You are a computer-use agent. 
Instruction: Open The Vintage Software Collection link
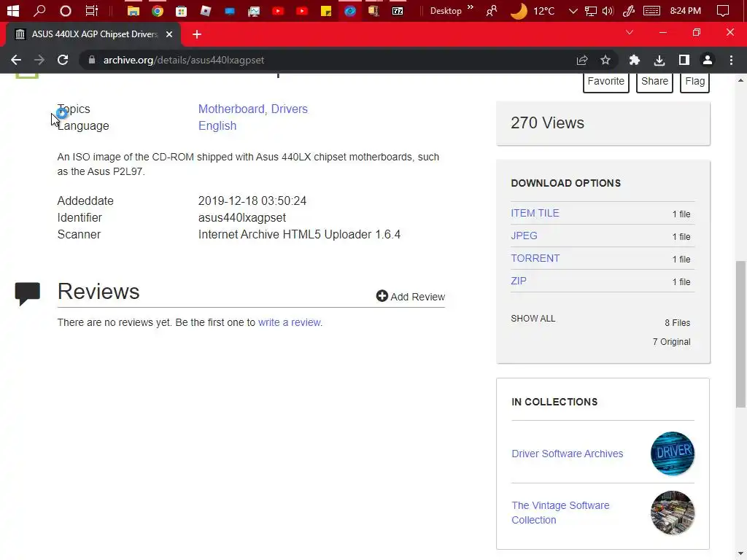coord(560,513)
